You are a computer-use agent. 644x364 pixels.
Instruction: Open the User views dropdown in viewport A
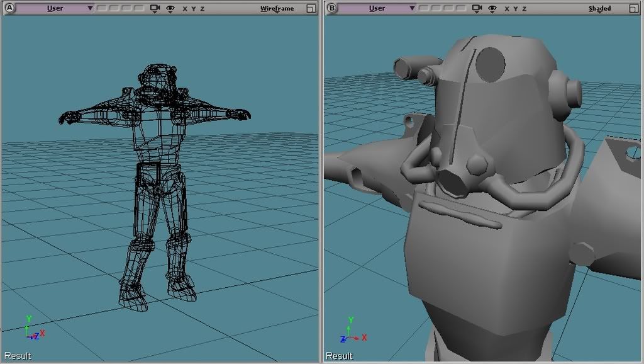(55, 8)
